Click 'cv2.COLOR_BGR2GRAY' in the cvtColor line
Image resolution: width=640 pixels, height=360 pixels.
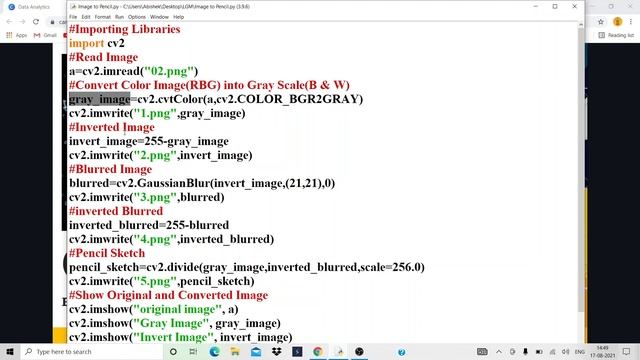coord(287,99)
